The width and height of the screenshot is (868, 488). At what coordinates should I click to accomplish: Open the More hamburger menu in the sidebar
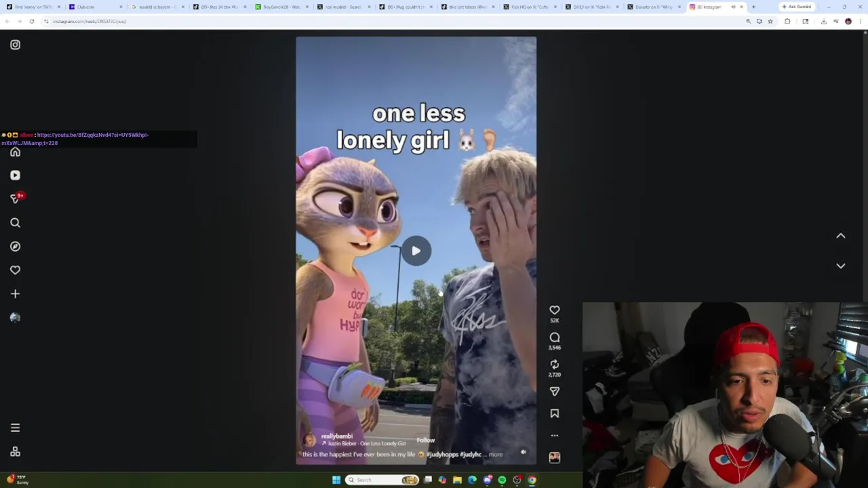(15, 428)
